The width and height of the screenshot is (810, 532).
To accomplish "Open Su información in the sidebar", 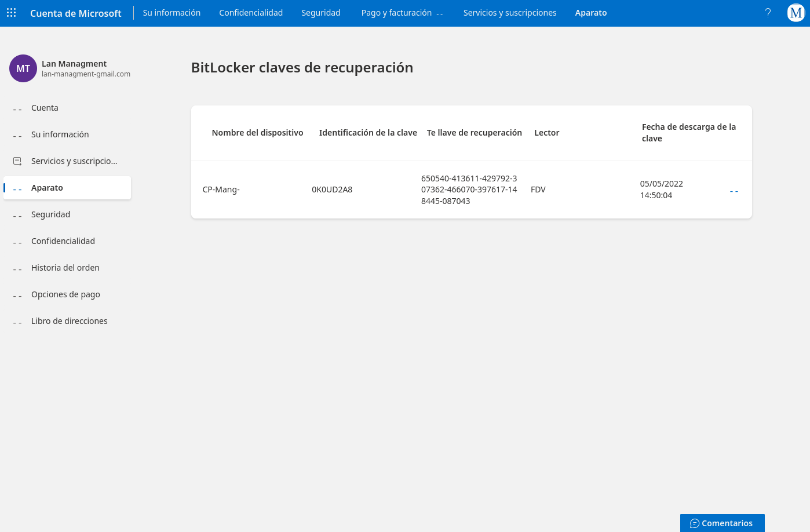I will [67, 134].
